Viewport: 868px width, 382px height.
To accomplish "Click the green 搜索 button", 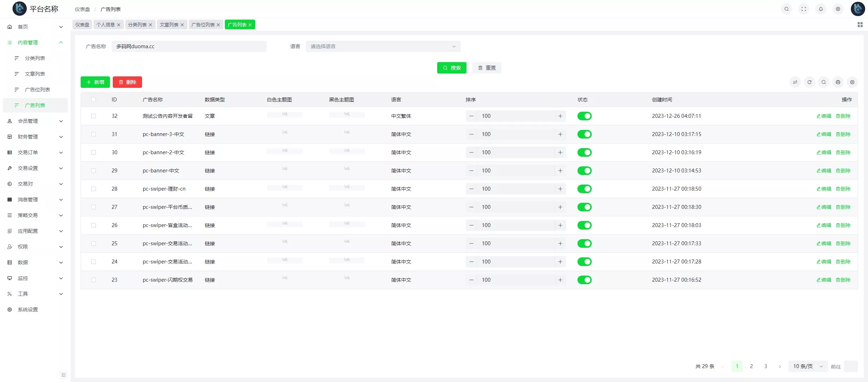I will click(x=451, y=68).
